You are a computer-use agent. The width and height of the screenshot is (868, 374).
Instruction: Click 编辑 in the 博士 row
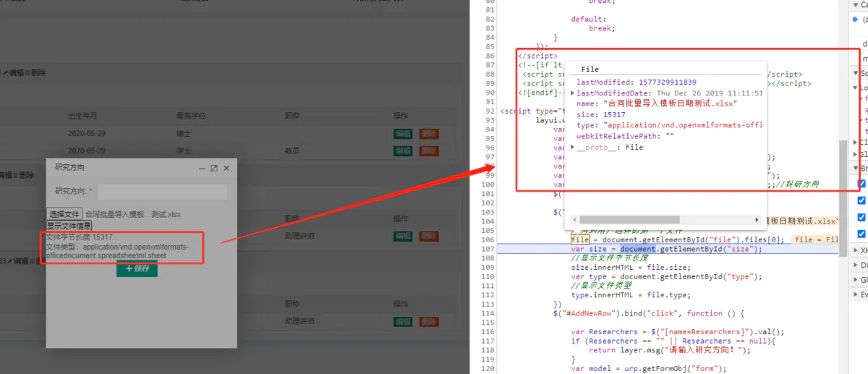pos(403,134)
